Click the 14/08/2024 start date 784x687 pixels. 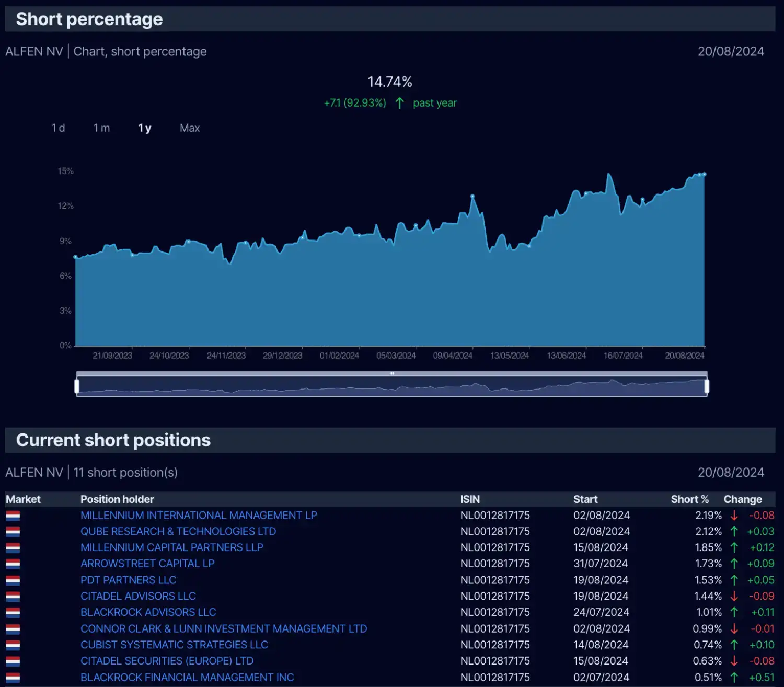click(601, 645)
